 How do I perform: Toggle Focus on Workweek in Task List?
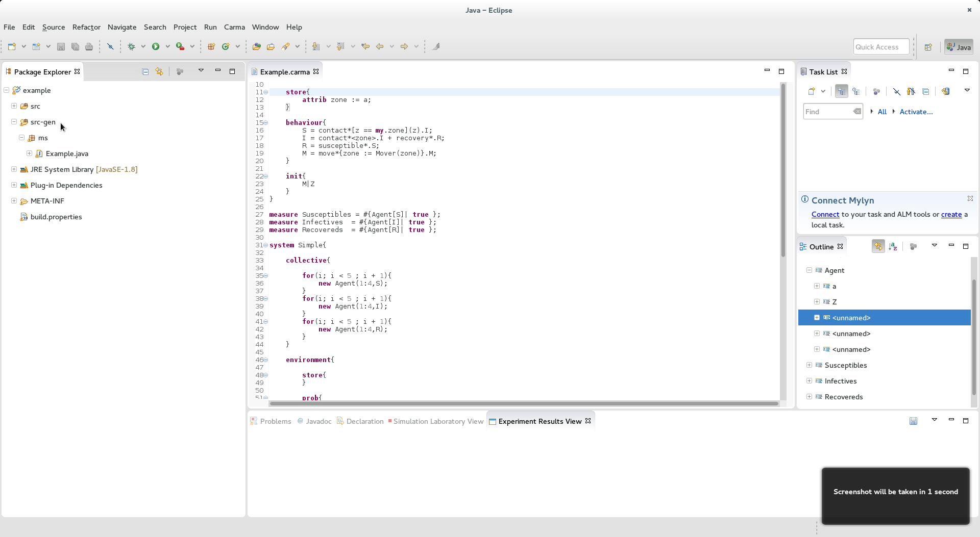coord(876,91)
